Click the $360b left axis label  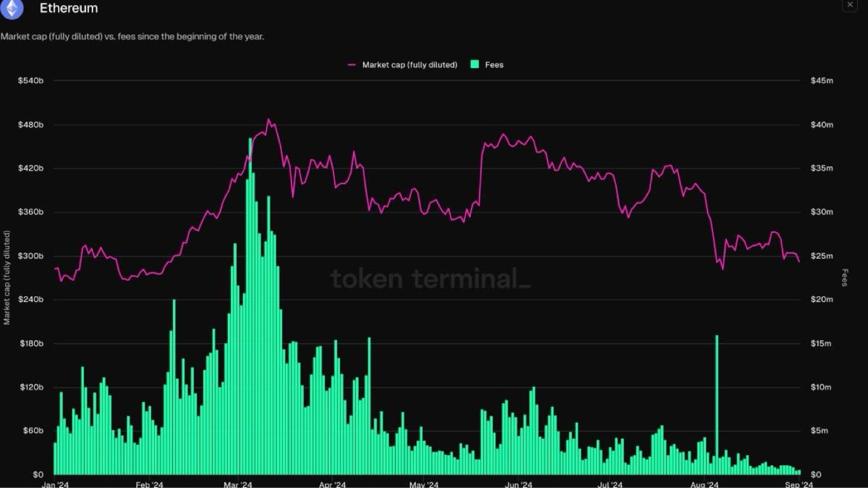tap(30, 212)
